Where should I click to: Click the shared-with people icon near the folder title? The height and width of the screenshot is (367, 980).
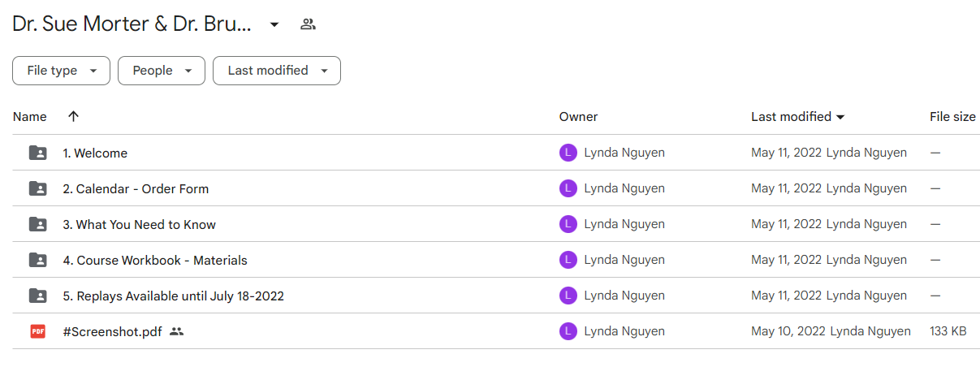point(308,24)
